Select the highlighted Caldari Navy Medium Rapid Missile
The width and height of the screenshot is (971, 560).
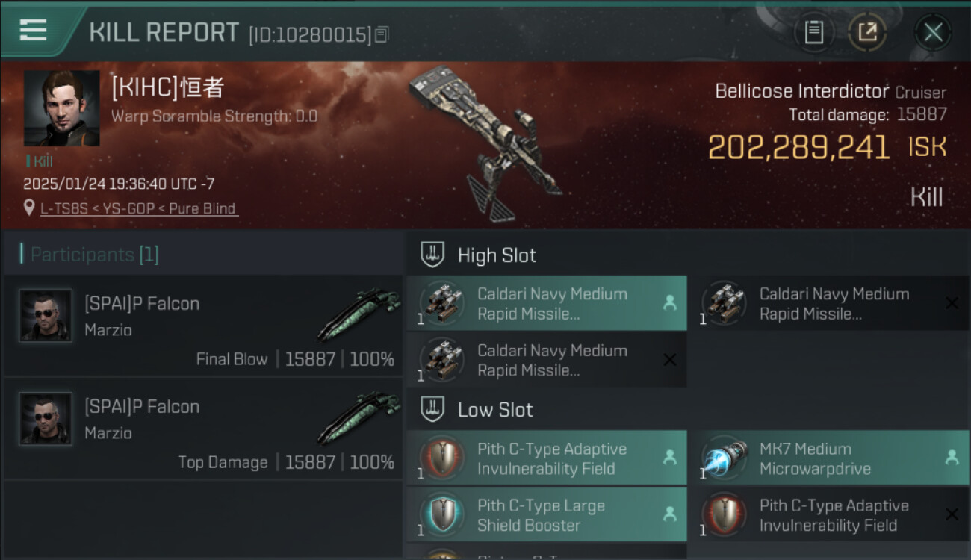[x=547, y=303]
